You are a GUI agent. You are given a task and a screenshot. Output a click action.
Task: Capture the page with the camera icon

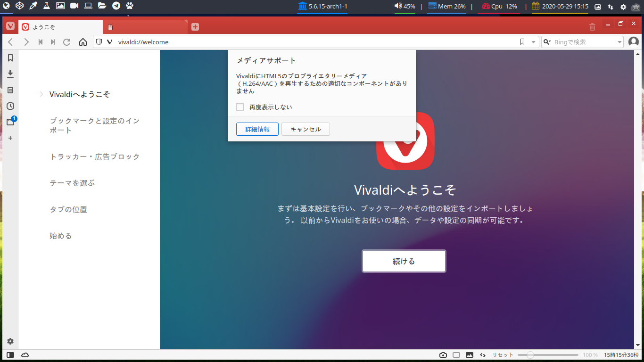coord(443,355)
